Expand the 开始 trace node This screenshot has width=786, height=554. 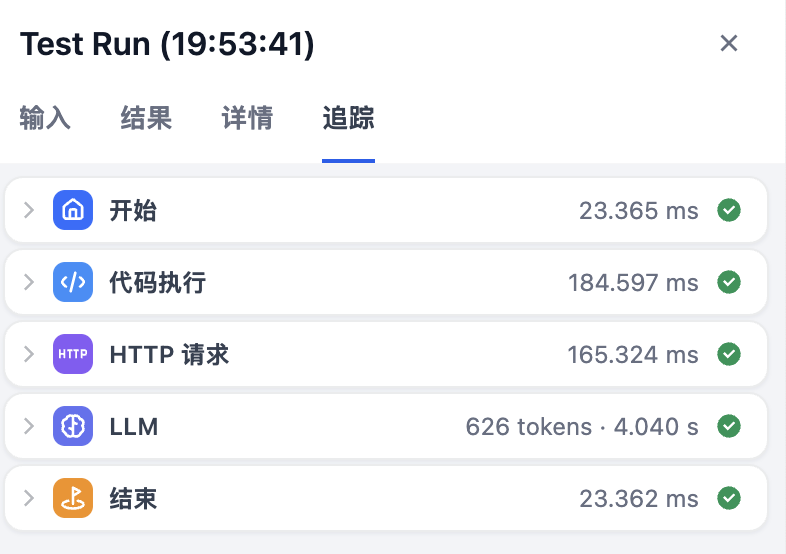pyautogui.click(x=29, y=210)
